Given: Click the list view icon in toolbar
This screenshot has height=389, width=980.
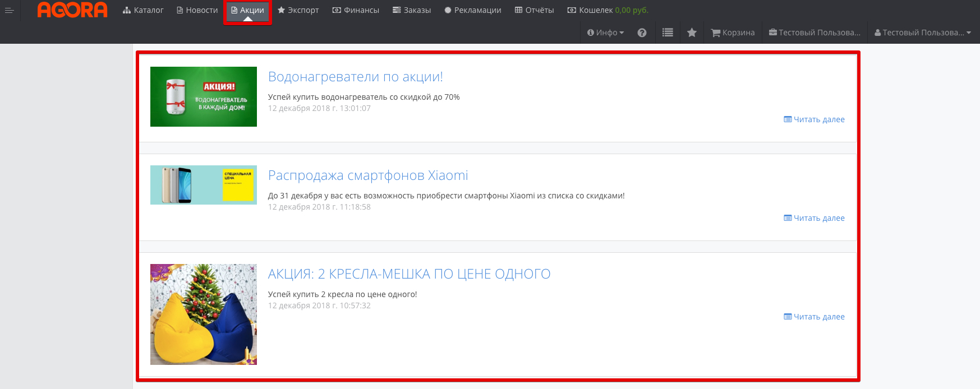Looking at the screenshot, I should click(667, 33).
